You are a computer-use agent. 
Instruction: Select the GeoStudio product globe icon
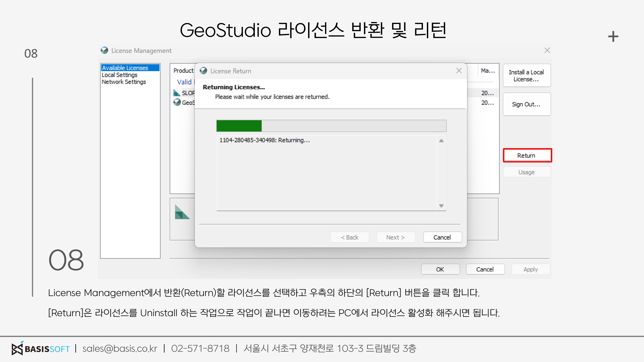coord(177,102)
